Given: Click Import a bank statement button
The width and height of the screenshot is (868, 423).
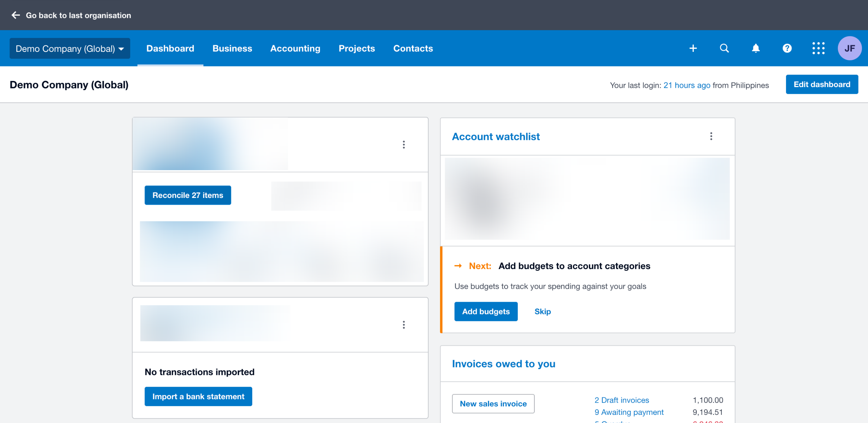Looking at the screenshot, I should tap(198, 397).
